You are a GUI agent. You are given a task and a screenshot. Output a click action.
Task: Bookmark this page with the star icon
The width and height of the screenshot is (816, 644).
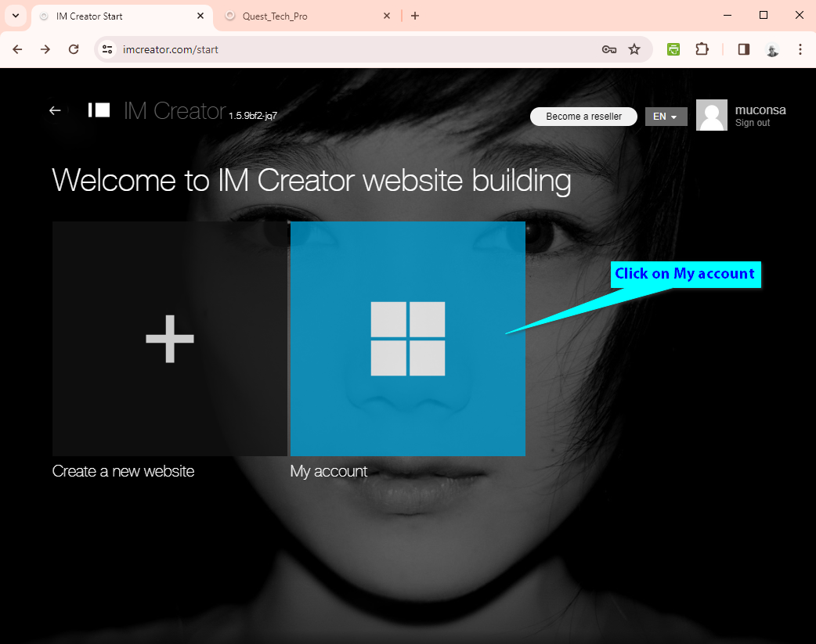634,49
